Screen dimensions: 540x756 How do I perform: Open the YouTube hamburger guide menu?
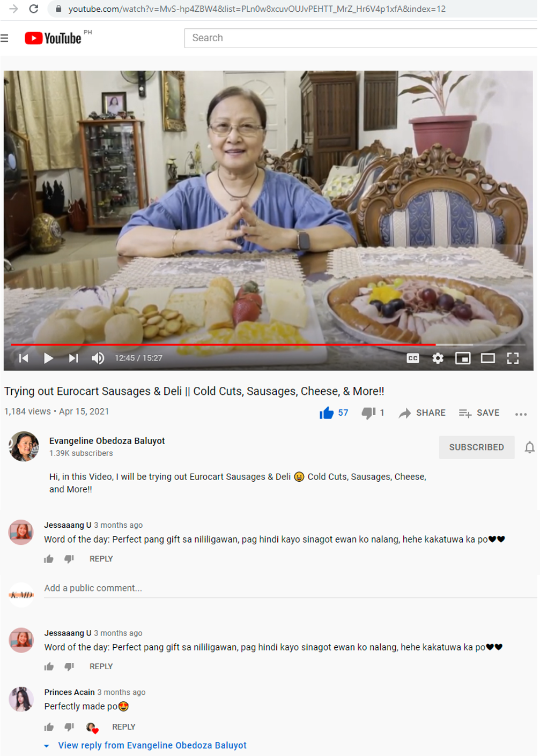click(5, 38)
